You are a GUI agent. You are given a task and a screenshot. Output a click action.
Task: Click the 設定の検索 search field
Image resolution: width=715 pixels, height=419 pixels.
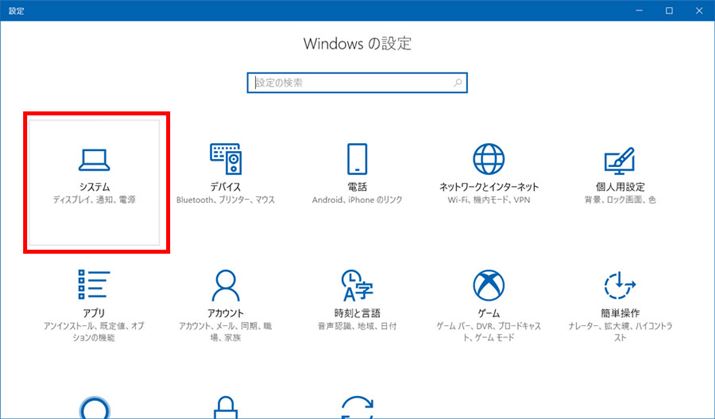click(x=357, y=83)
